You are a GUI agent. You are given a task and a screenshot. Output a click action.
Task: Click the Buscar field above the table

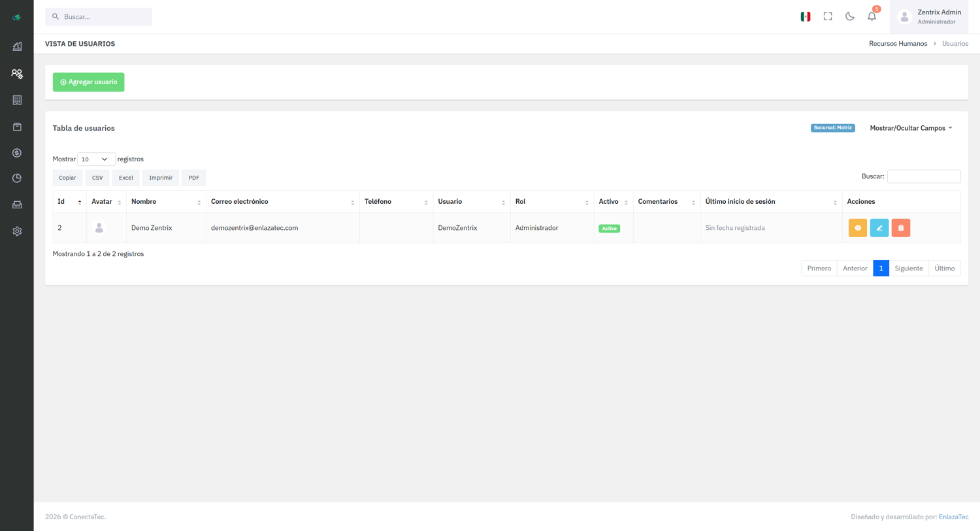coord(924,176)
